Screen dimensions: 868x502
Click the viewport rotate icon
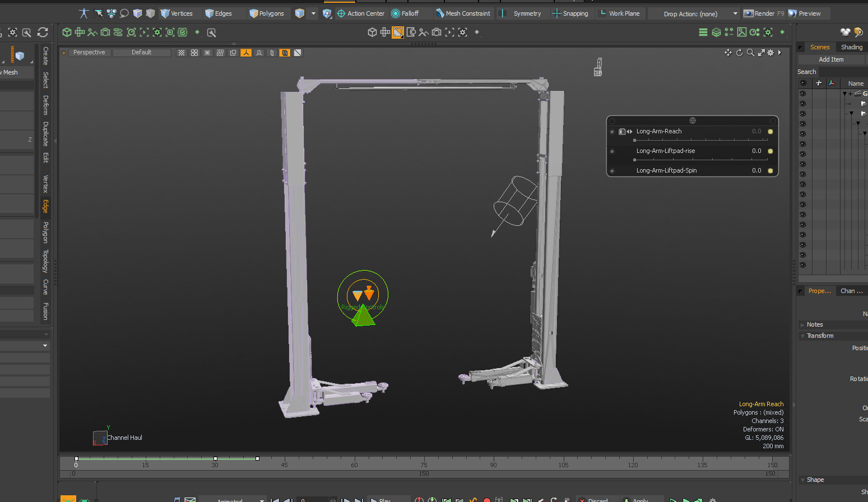[739, 53]
